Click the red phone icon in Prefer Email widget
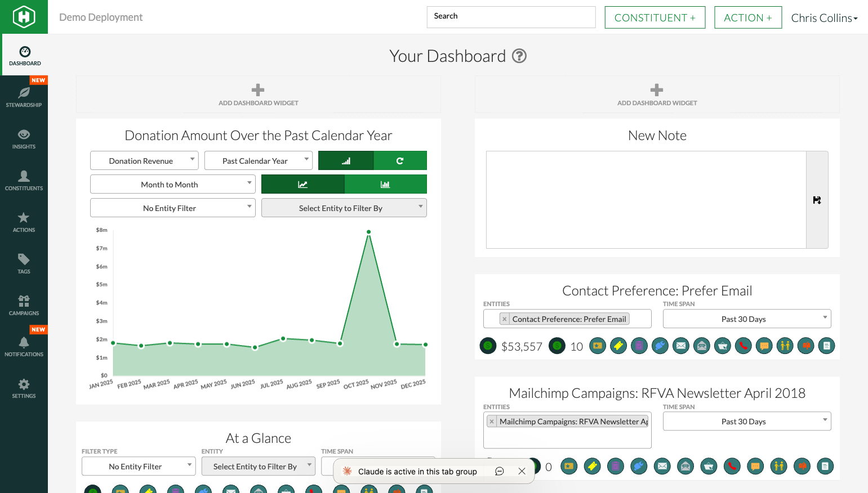 (x=743, y=346)
